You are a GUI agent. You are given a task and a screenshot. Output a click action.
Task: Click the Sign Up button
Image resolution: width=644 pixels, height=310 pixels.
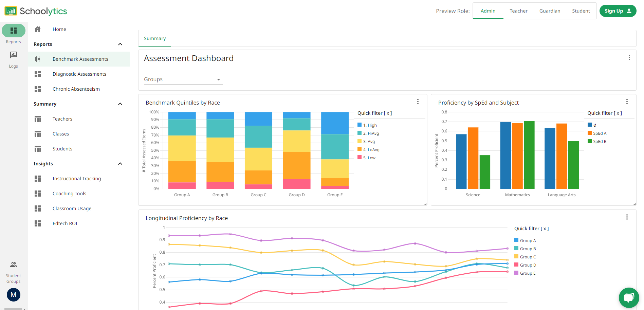pyautogui.click(x=618, y=11)
